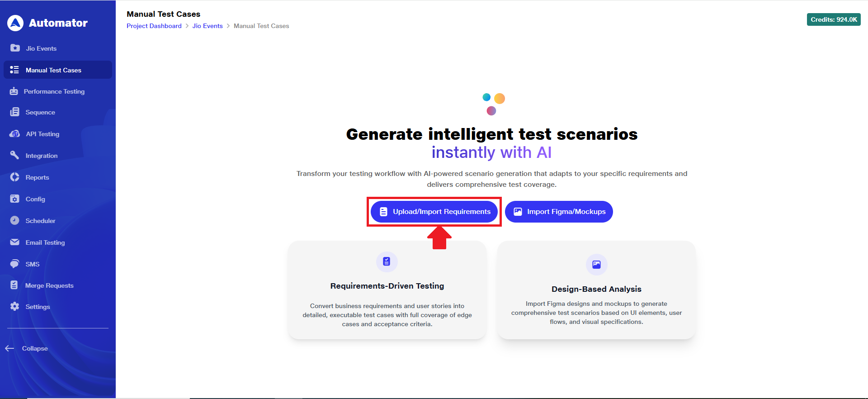Click the Scheduler clock icon

pyautogui.click(x=14, y=220)
